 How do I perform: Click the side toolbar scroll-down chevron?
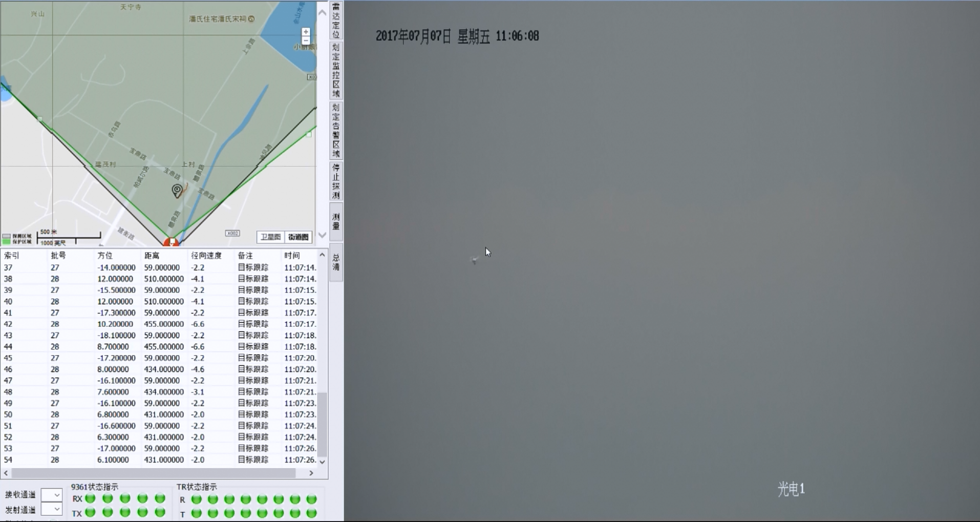[x=322, y=235]
